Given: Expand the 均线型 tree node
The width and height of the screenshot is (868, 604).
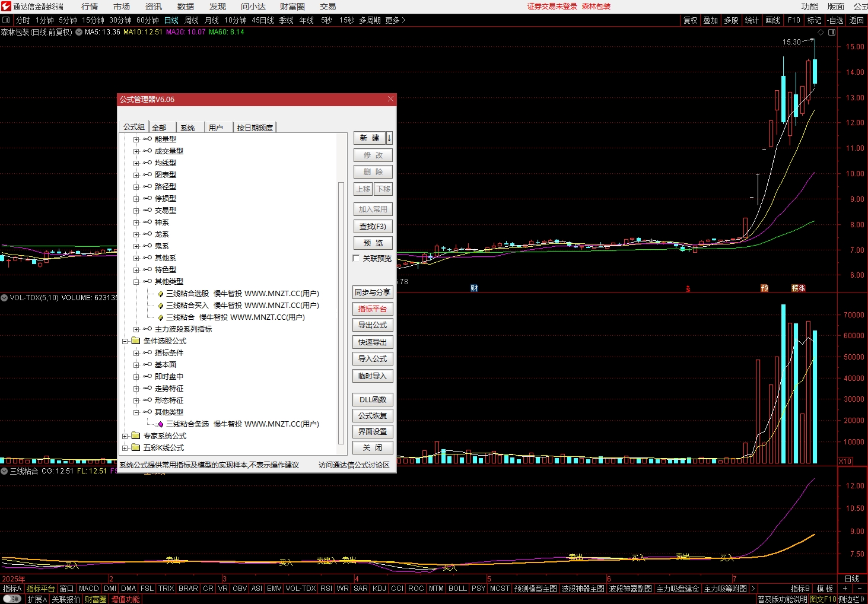Looking at the screenshot, I should coord(136,163).
